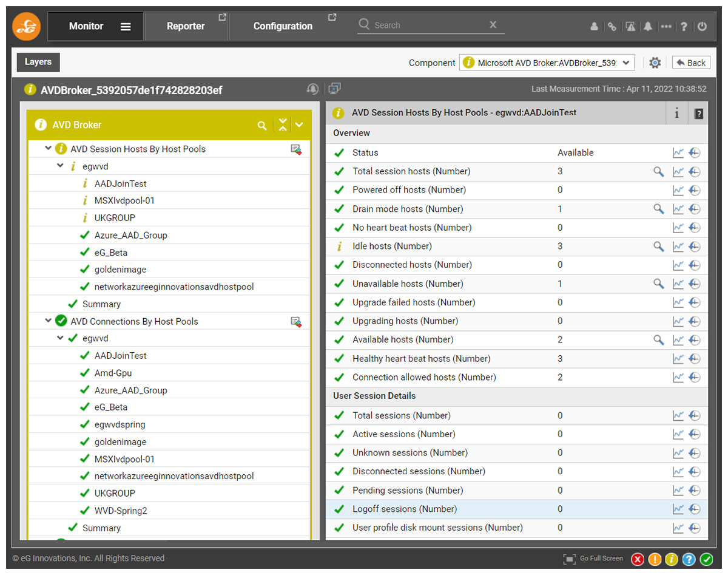Click the remote screen icon near AVDBroker title

tap(334, 89)
